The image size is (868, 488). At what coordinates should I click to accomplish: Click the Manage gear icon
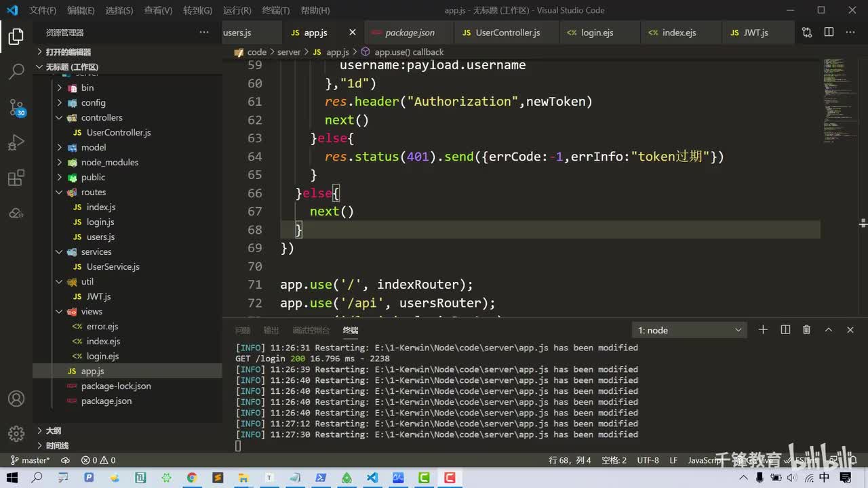tap(16, 434)
